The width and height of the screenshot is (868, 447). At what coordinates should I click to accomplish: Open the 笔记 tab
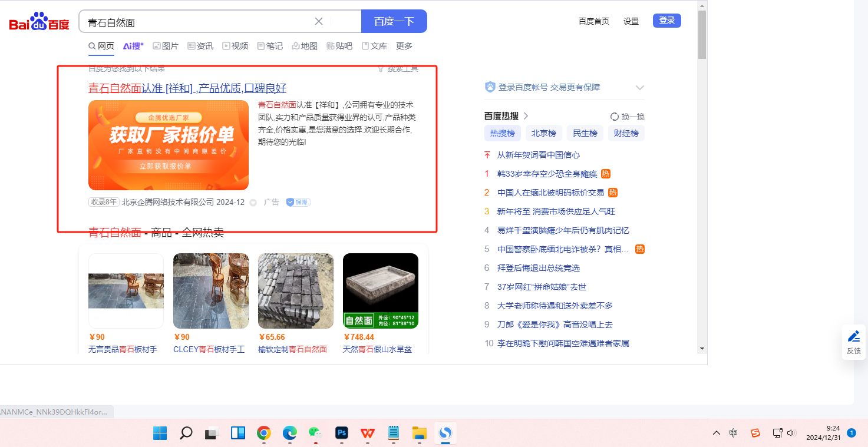click(270, 46)
